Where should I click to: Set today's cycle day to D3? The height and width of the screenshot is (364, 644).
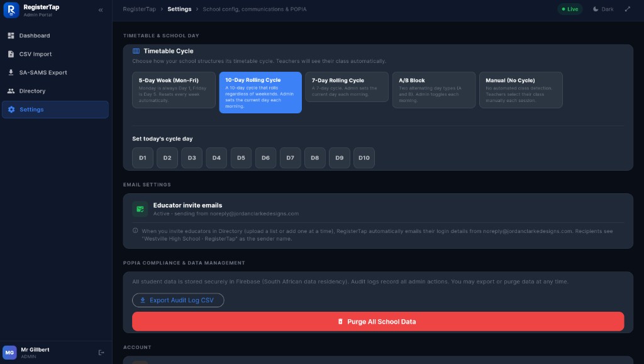(x=192, y=158)
